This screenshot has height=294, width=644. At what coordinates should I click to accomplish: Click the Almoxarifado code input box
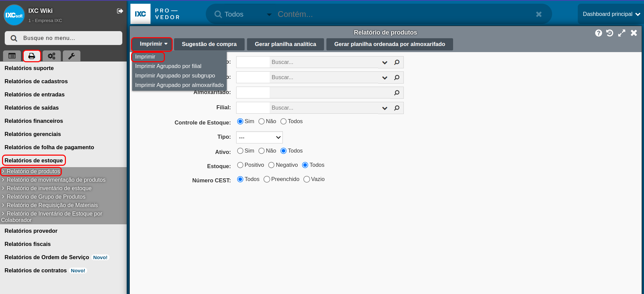(253, 93)
